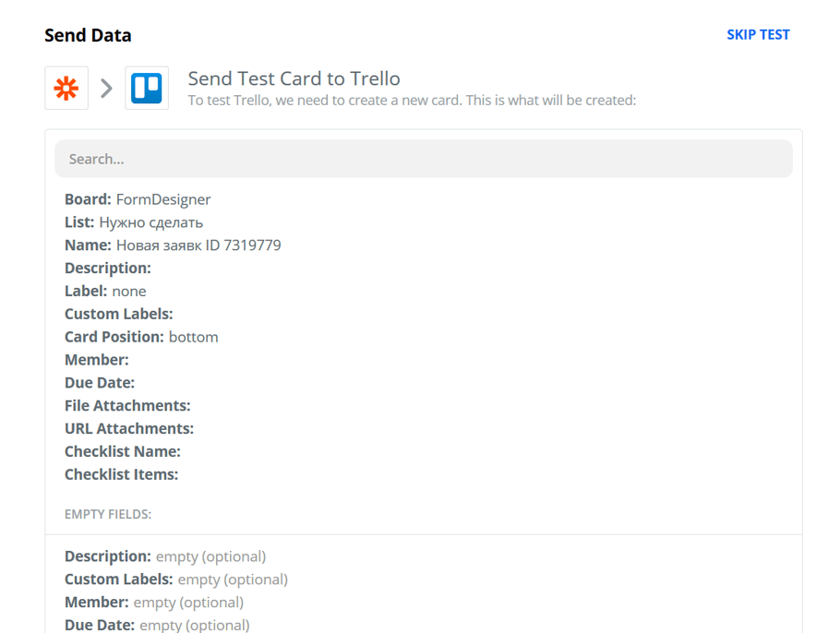Open the SKIP TEST link
The height and width of the screenshot is (633, 840).
(x=758, y=34)
